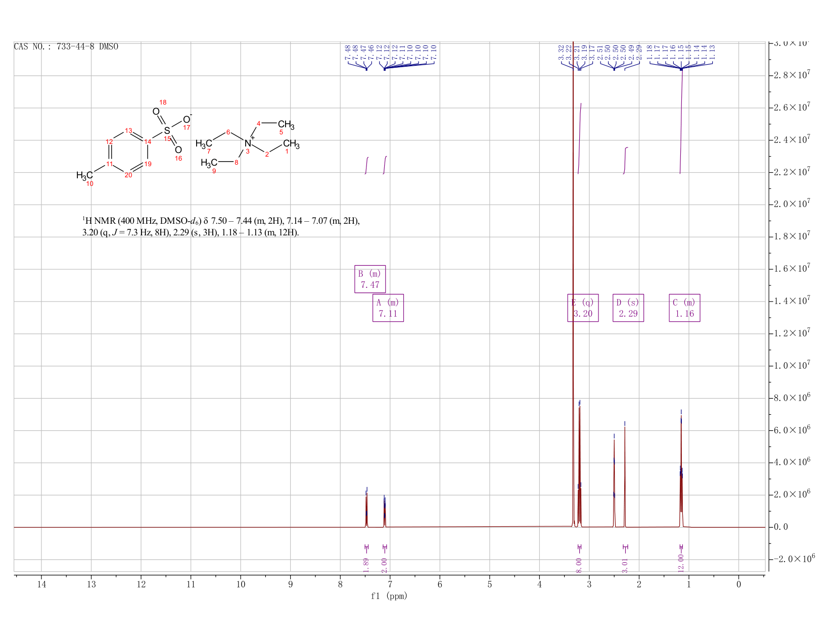The width and height of the screenshot is (834, 644).
Task: Click the singlet peak at 2.29 ppm
Action: (x=625, y=476)
